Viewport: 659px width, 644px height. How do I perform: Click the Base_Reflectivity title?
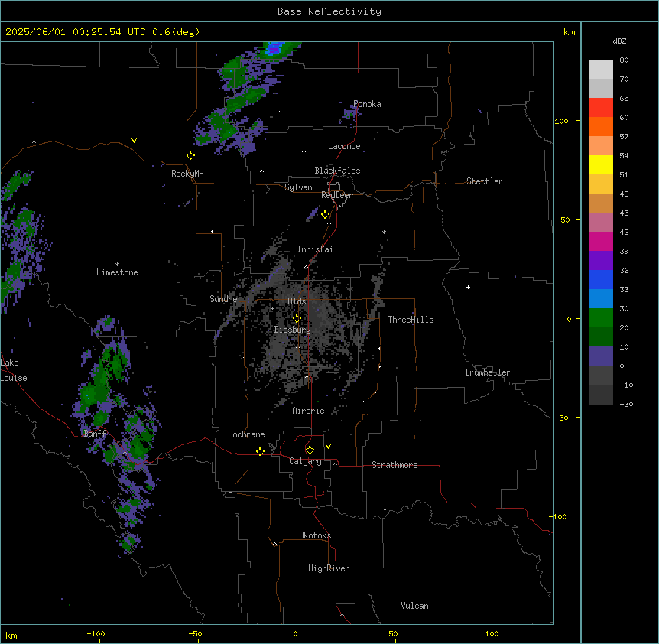(x=329, y=11)
